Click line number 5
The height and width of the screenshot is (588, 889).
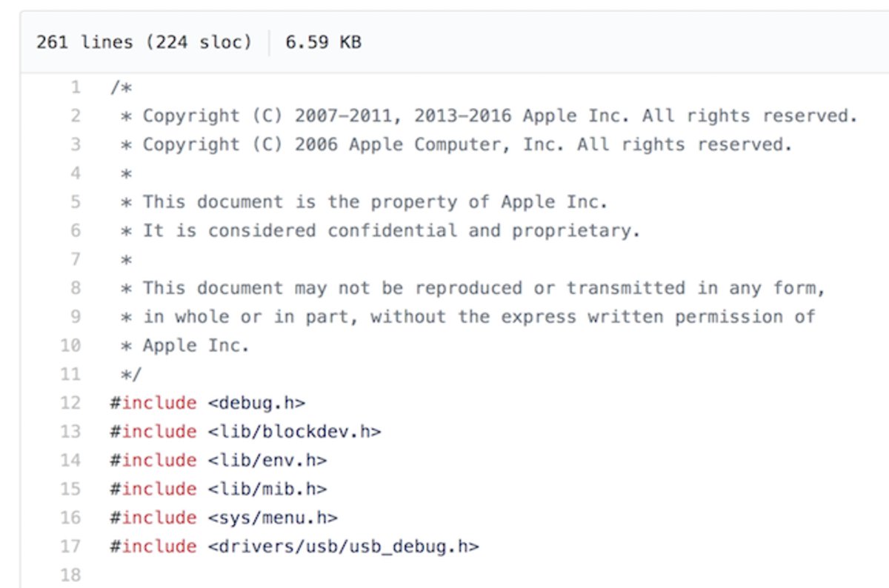tap(75, 202)
